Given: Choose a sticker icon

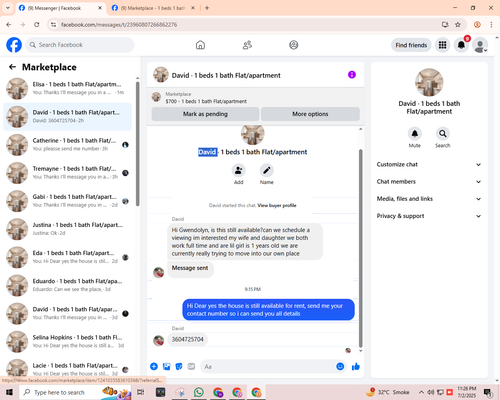Looking at the screenshot, I should click(179, 367).
